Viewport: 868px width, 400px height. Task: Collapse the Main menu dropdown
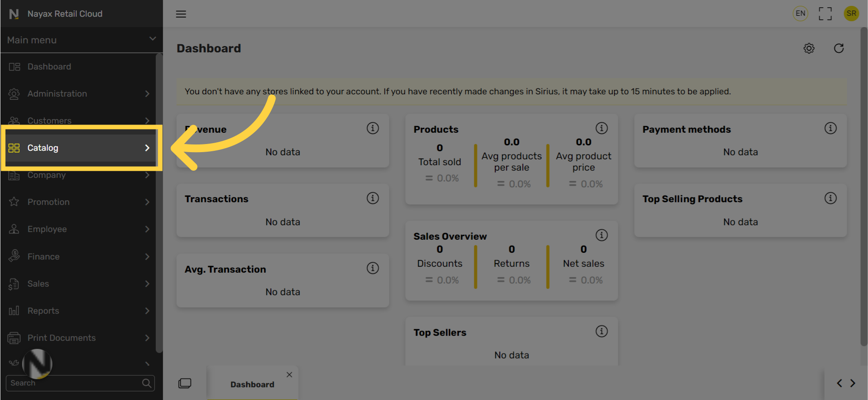[x=153, y=39]
